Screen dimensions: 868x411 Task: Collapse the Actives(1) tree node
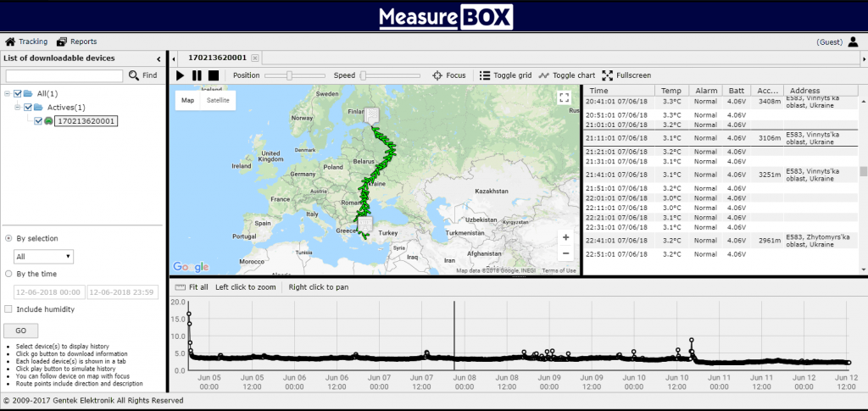click(18, 108)
